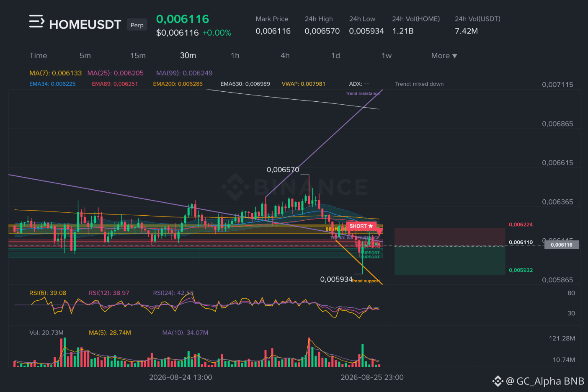Click the Binance logo next to GC_Alpha BNB
The image size is (588, 392).
point(498,381)
